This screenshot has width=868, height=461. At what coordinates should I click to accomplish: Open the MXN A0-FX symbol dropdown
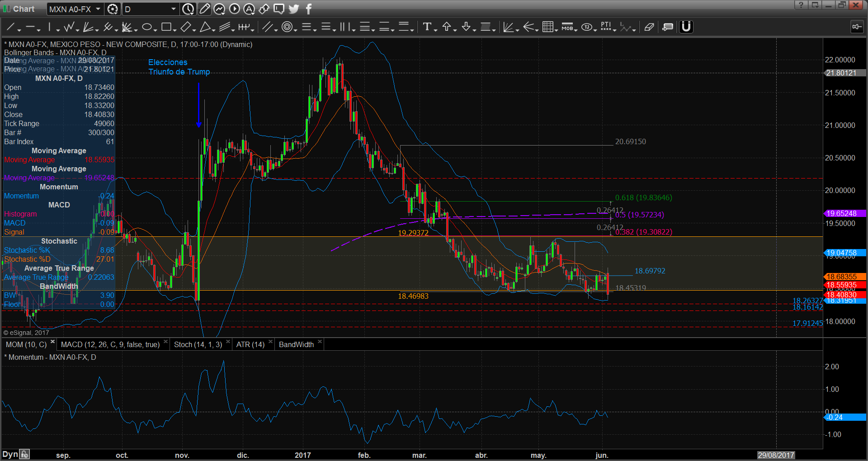click(98, 9)
